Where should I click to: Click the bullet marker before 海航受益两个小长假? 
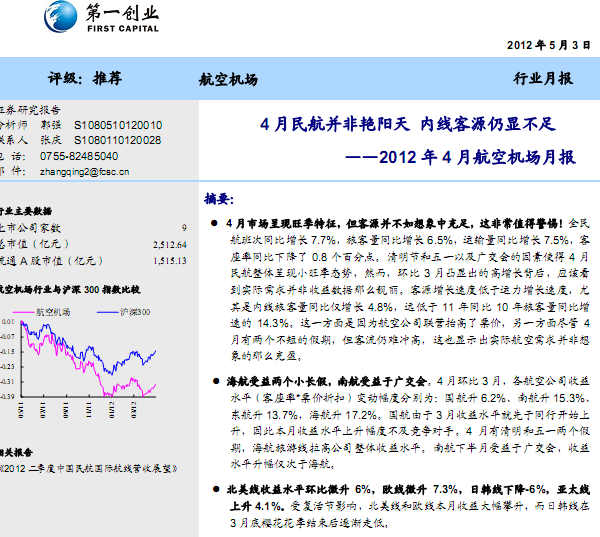[214, 381]
